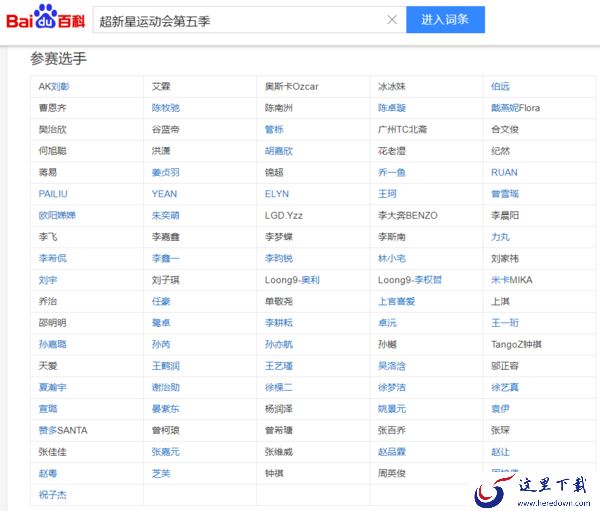The image size is (600, 511).
Task: Open the 林小宅 link
Action: (392, 258)
